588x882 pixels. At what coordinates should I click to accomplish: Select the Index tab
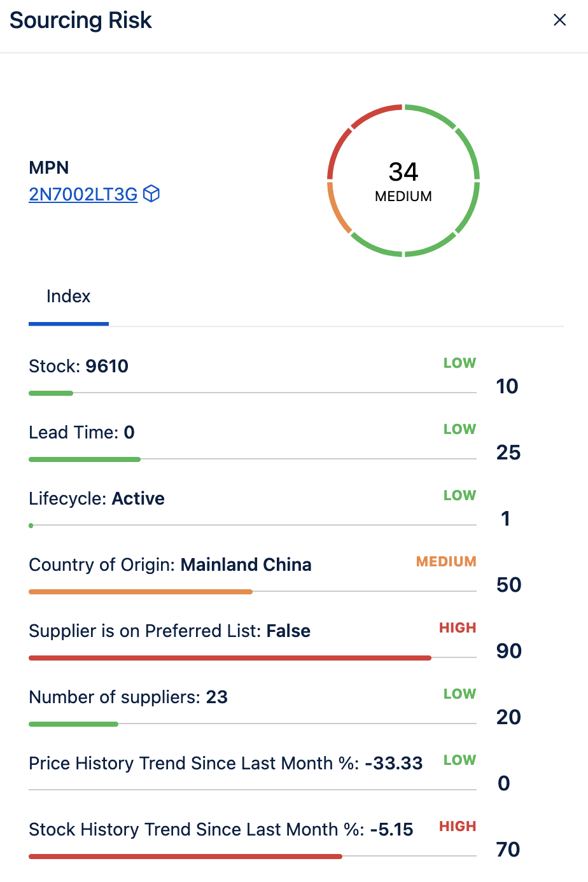click(69, 297)
